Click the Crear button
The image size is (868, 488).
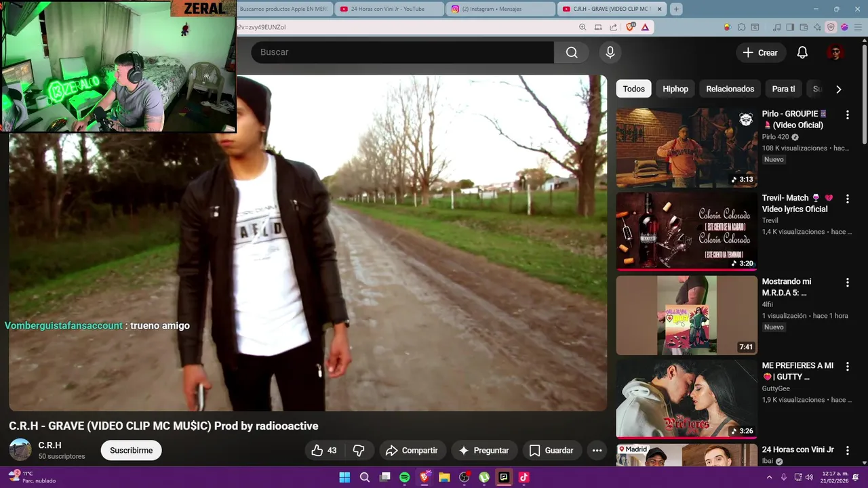coord(760,52)
